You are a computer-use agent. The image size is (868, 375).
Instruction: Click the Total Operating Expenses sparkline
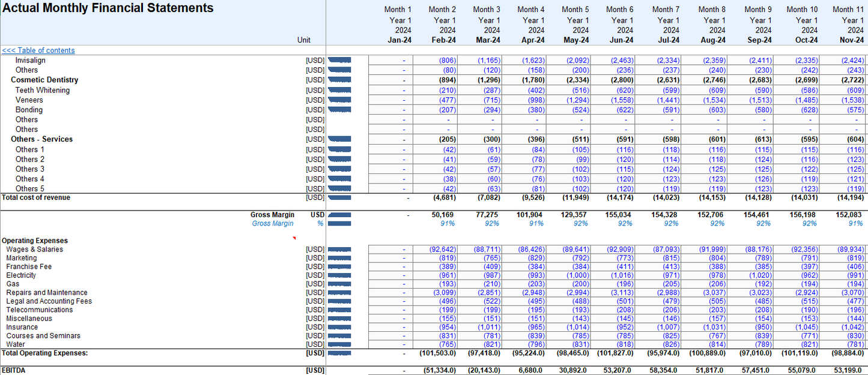point(339,353)
